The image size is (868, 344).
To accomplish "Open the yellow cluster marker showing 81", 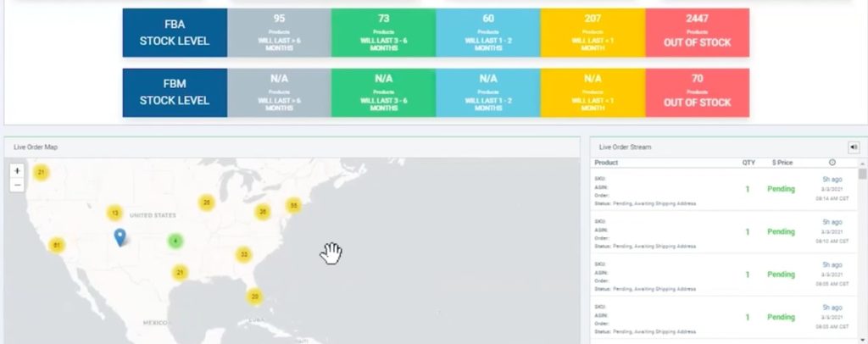I will pyautogui.click(x=56, y=245).
